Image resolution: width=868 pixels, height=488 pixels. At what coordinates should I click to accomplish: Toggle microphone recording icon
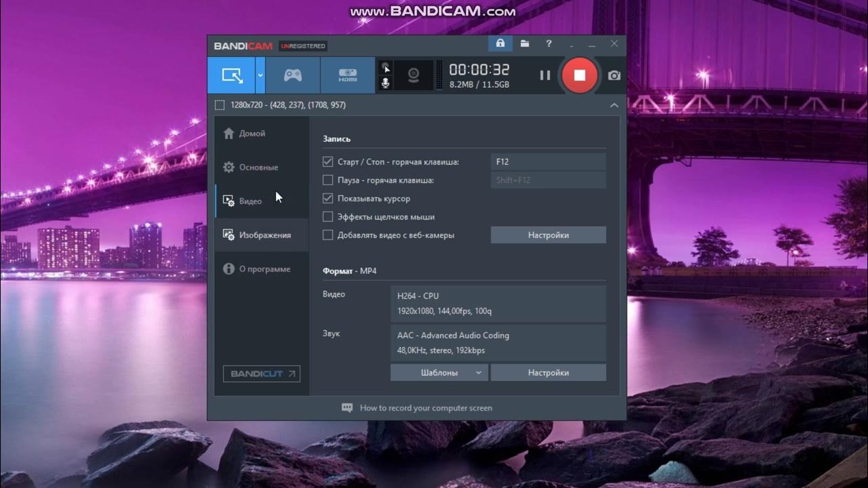[x=385, y=83]
